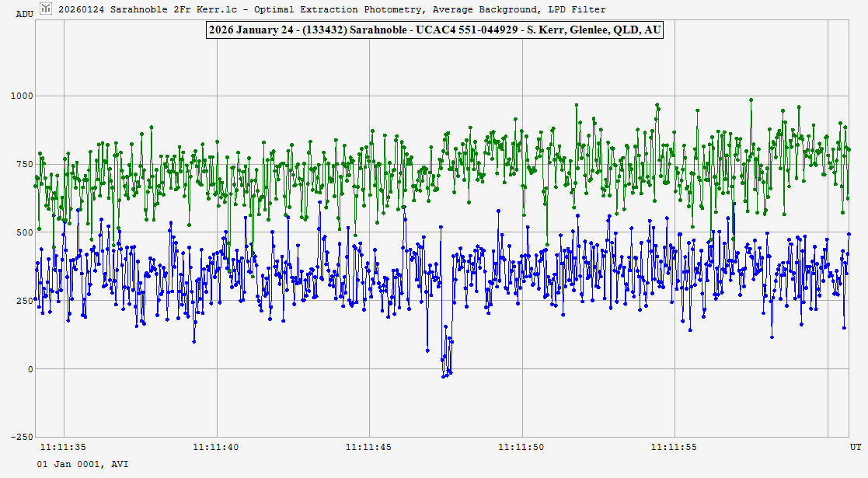
Task: Click the 0 value on the Y axis
Action: [31, 369]
